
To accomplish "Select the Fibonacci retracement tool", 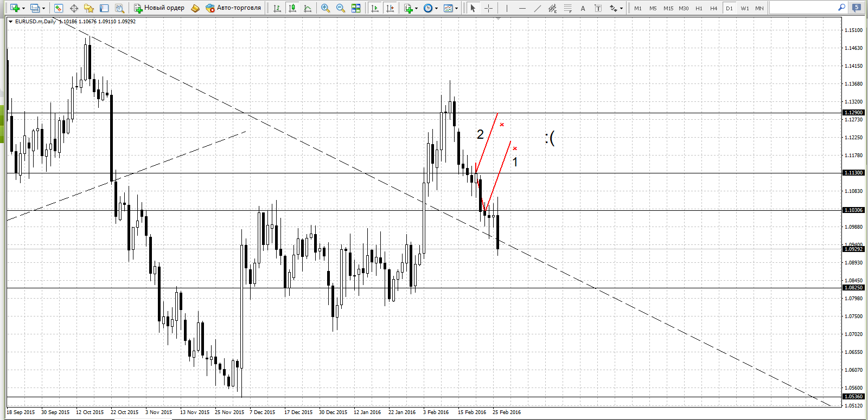I will pyautogui.click(x=567, y=8).
